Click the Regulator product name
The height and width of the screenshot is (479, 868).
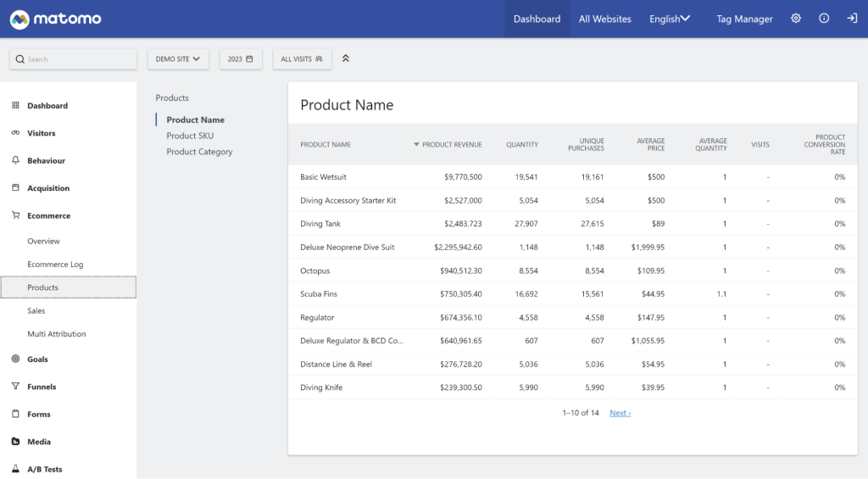pos(317,317)
